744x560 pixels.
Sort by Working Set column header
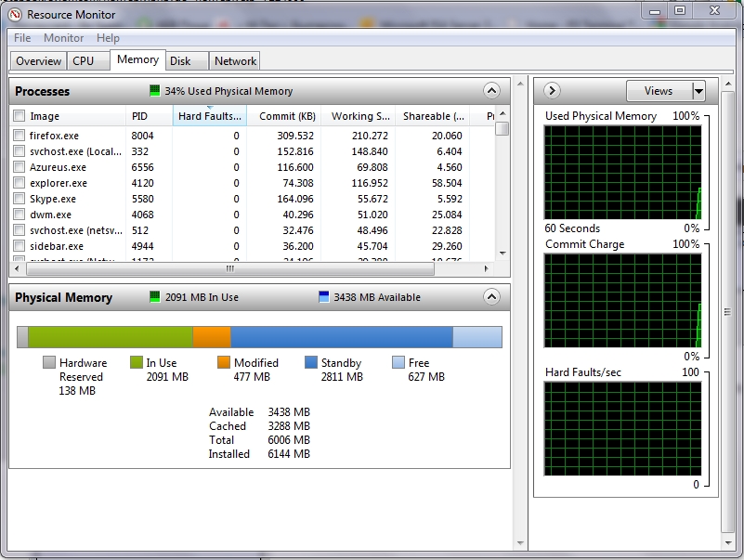point(359,116)
